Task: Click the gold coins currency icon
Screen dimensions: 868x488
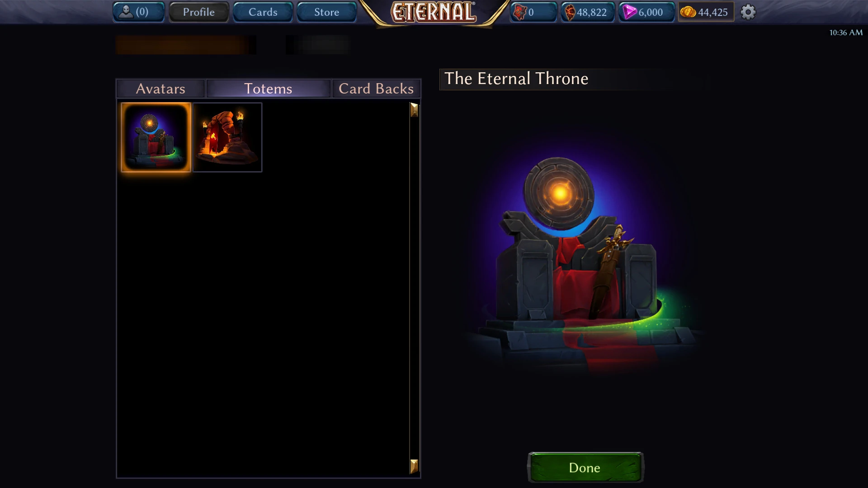Action: [688, 12]
